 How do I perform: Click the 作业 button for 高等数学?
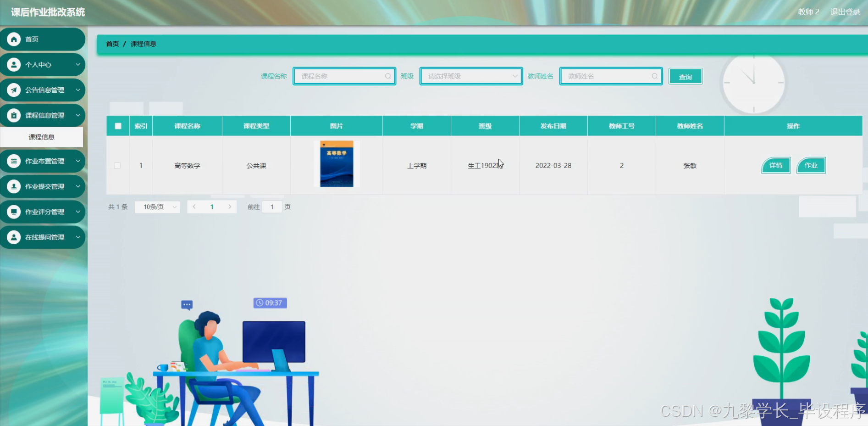[x=811, y=165]
